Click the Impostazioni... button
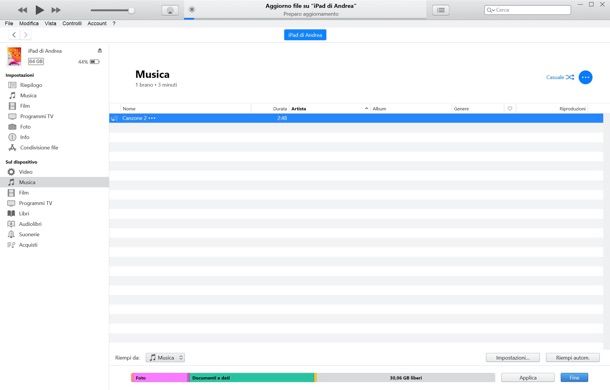The width and height of the screenshot is (610, 390). (512, 358)
